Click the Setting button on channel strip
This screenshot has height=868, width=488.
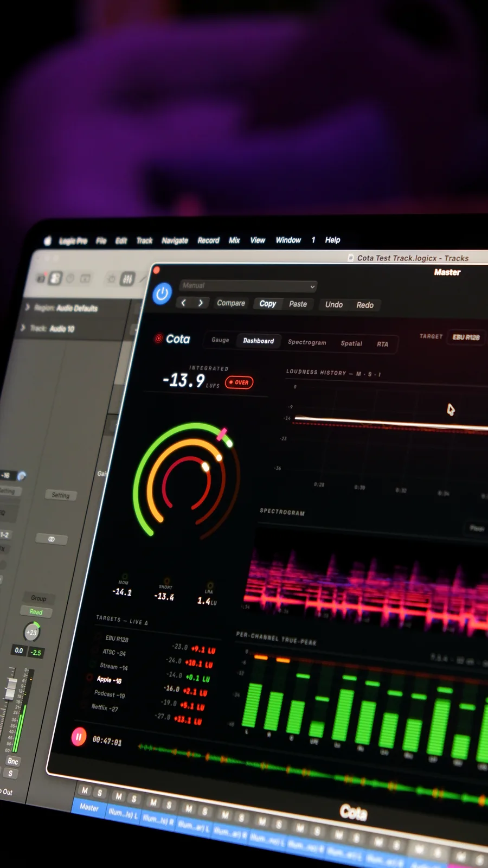coord(61,495)
